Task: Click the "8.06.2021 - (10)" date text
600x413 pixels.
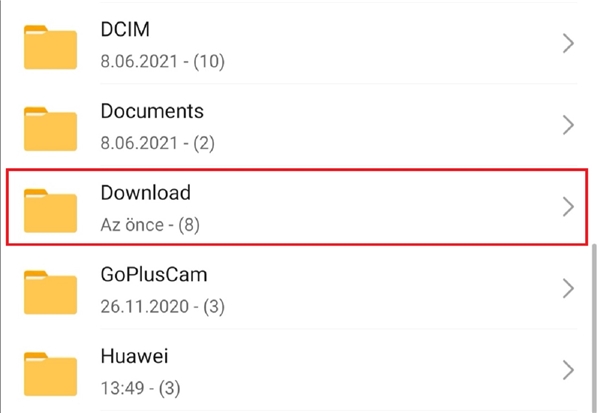Action: pos(162,62)
